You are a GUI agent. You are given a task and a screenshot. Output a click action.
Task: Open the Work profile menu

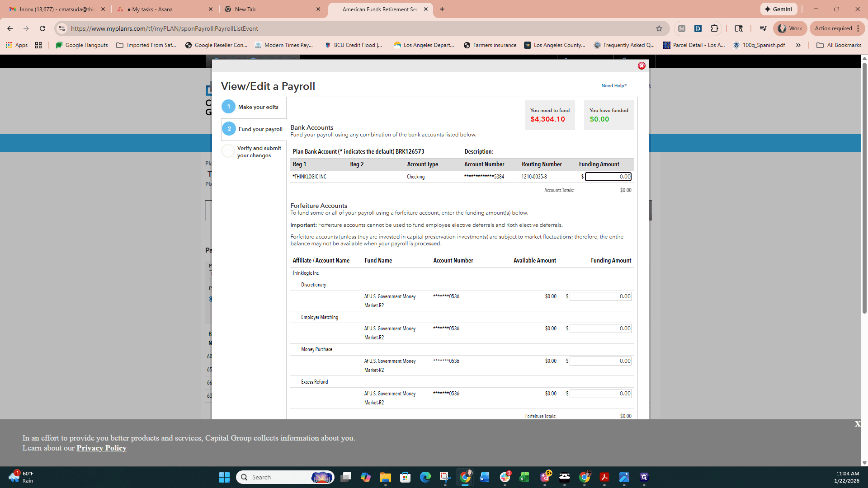[790, 28]
